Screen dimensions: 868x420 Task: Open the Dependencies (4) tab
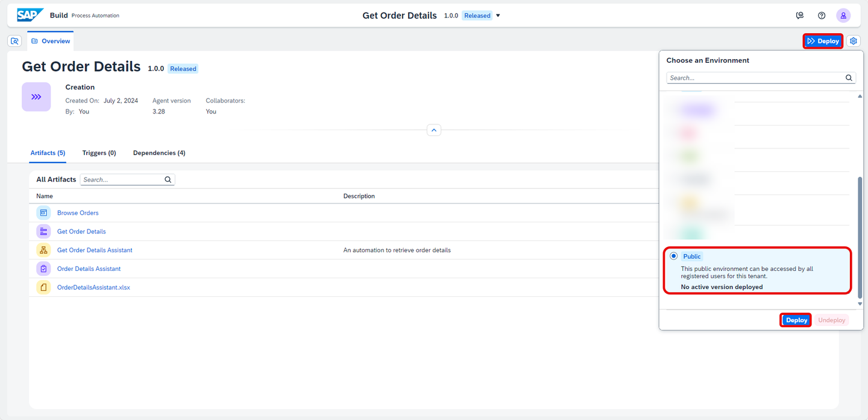(x=159, y=153)
